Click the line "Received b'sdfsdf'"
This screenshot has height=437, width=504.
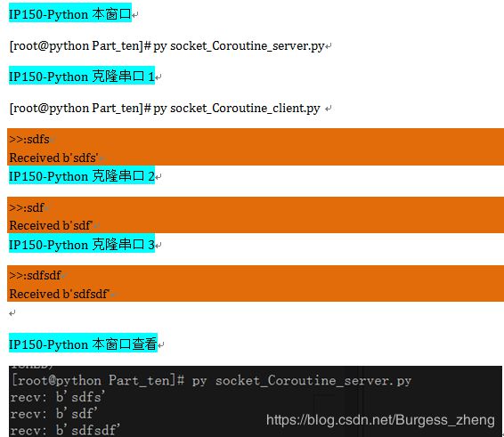pos(60,294)
